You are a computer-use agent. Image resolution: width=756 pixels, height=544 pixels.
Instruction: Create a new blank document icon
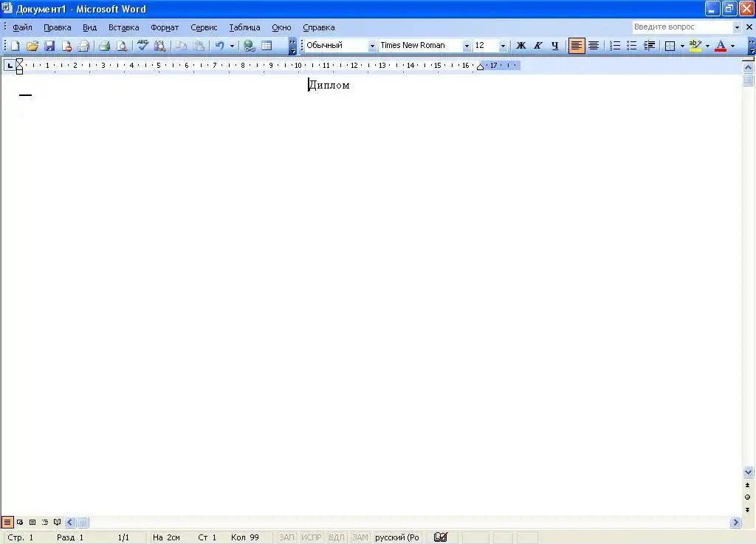[x=15, y=46]
